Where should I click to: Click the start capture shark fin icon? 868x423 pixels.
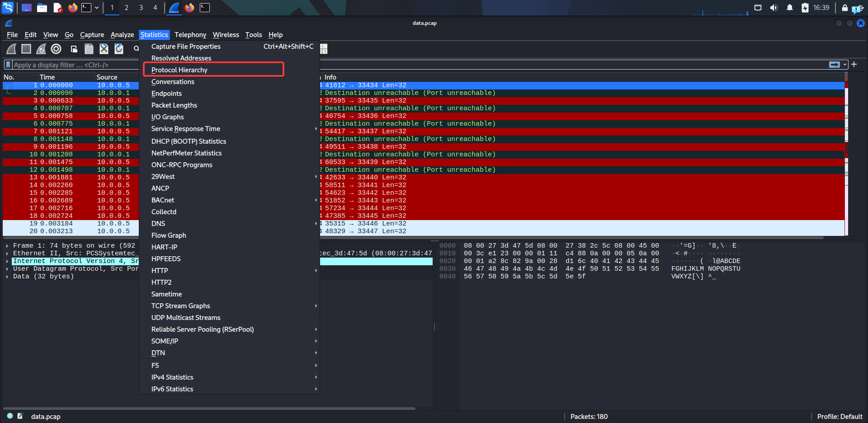coord(12,49)
